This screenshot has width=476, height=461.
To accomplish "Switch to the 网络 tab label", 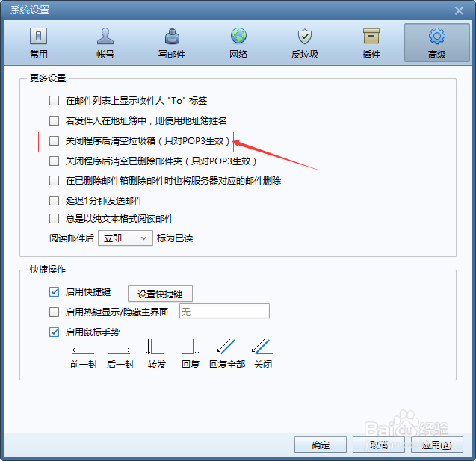I will click(238, 54).
